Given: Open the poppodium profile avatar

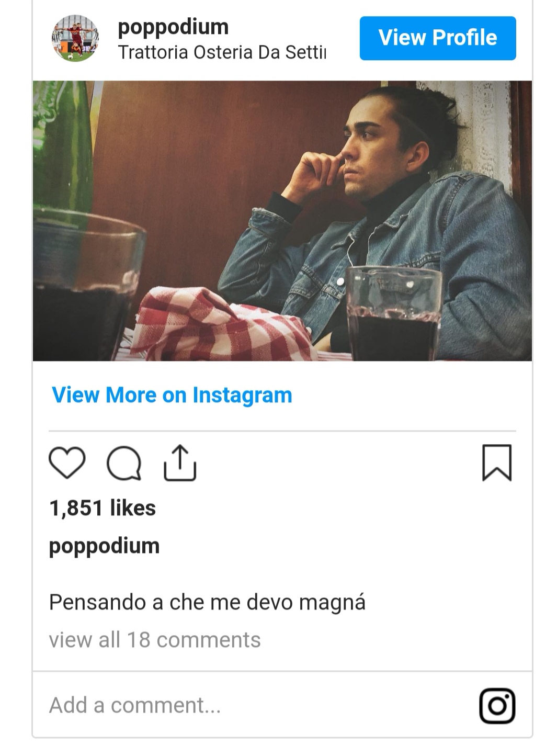Looking at the screenshot, I should tap(75, 39).
